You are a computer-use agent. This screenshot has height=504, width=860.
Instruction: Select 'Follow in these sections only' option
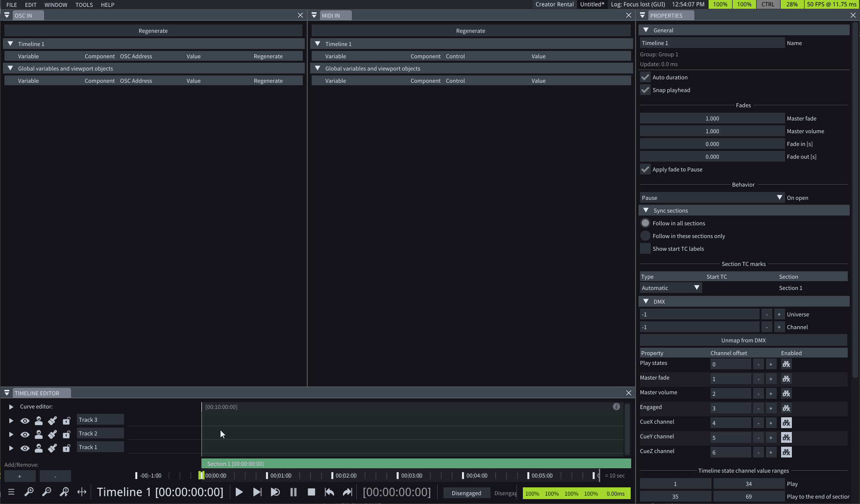click(x=645, y=236)
